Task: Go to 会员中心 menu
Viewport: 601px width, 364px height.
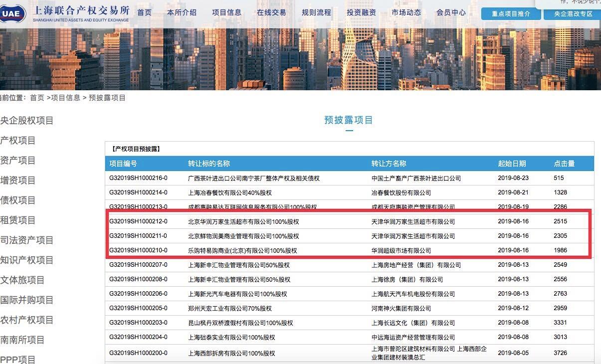Action: 451,12
